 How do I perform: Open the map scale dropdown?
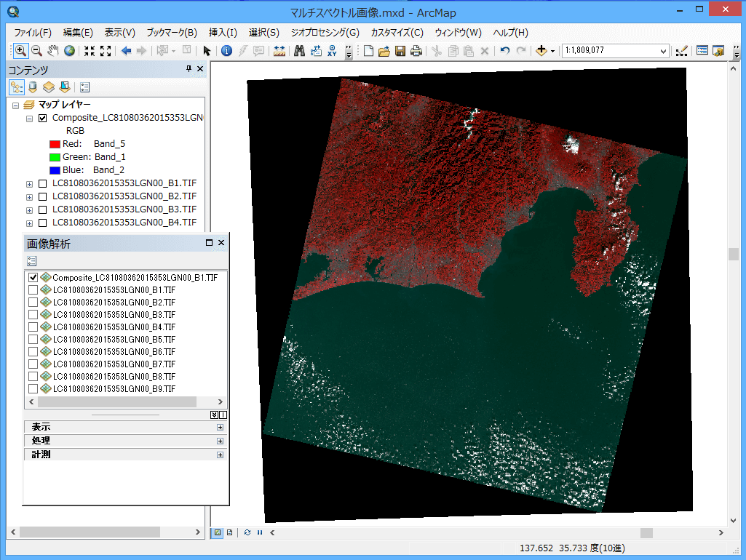tap(663, 51)
